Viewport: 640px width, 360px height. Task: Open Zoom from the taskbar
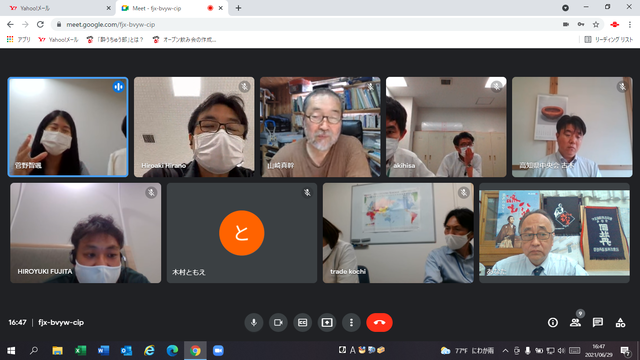coord(218,351)
